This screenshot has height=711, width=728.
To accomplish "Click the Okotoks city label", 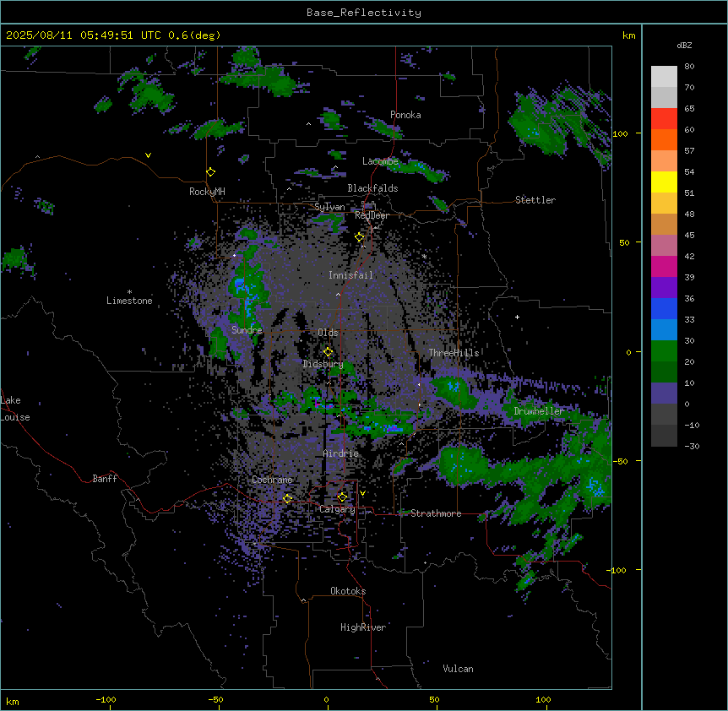I will [348, 591].
